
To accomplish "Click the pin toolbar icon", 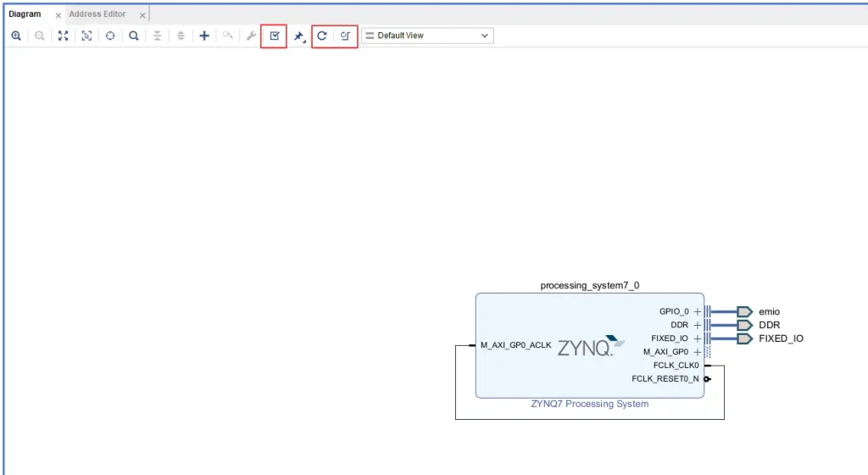I will point(299,36).
